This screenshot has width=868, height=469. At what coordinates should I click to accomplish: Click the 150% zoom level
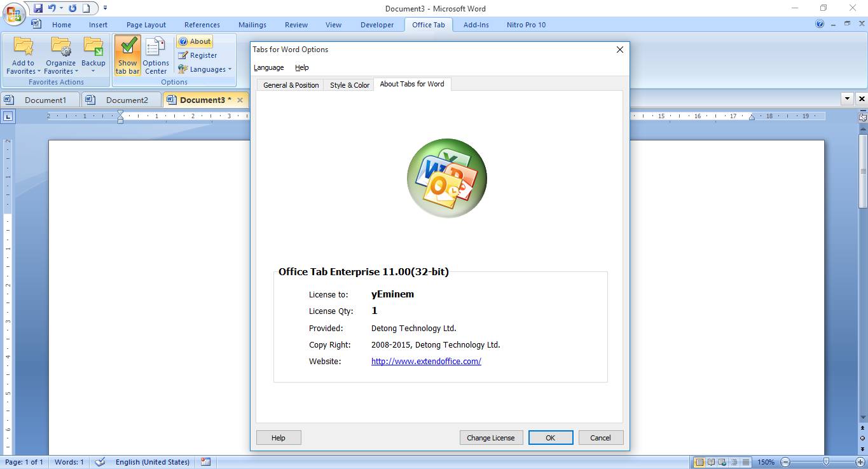(x=766, y=462)
